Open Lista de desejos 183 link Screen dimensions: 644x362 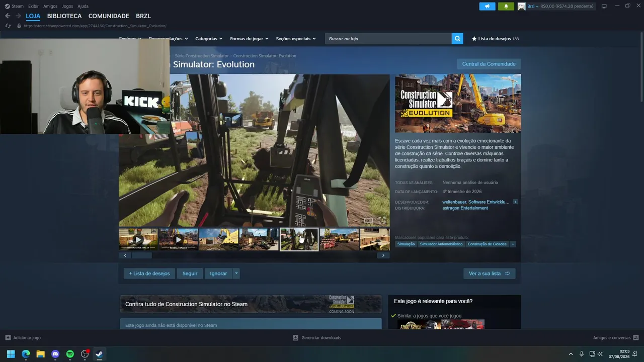pyautogui.click(x=495, y=39)
